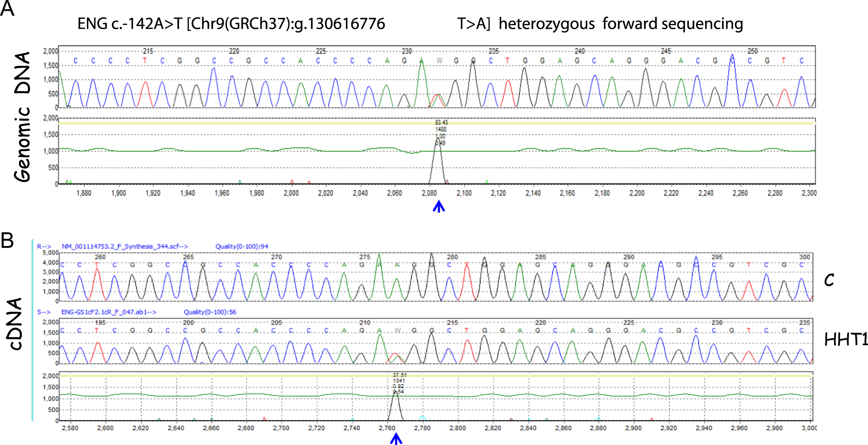
Task: Click x-axis tick "2,080" in panel A
Action: coord(429,193)
